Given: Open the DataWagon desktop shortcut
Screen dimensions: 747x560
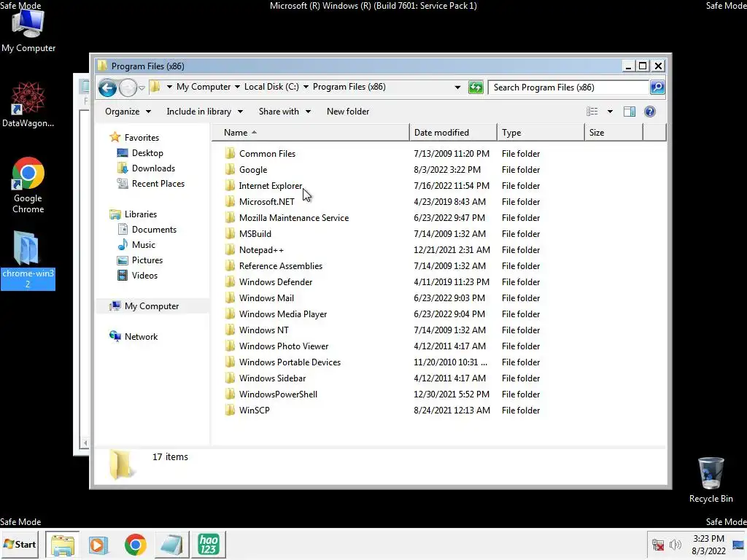Looking at the screenshot, I should (28, 105).
